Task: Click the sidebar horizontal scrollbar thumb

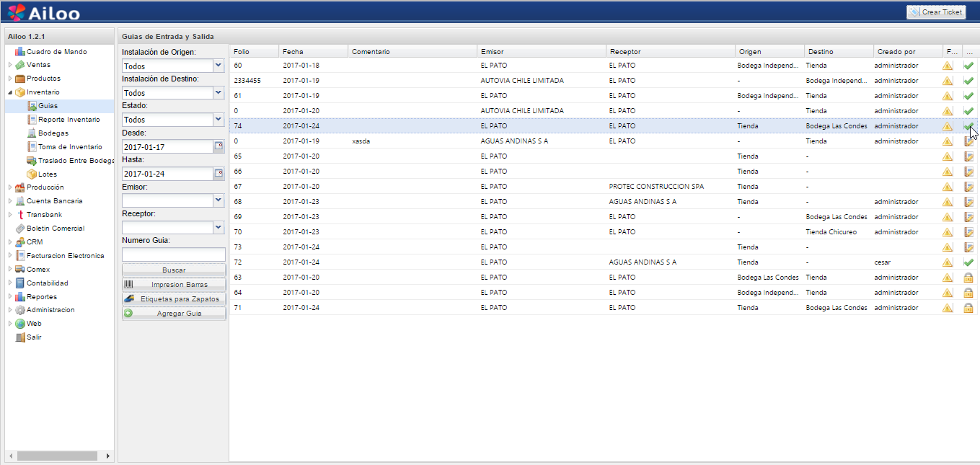Action: tap(56, 456)
